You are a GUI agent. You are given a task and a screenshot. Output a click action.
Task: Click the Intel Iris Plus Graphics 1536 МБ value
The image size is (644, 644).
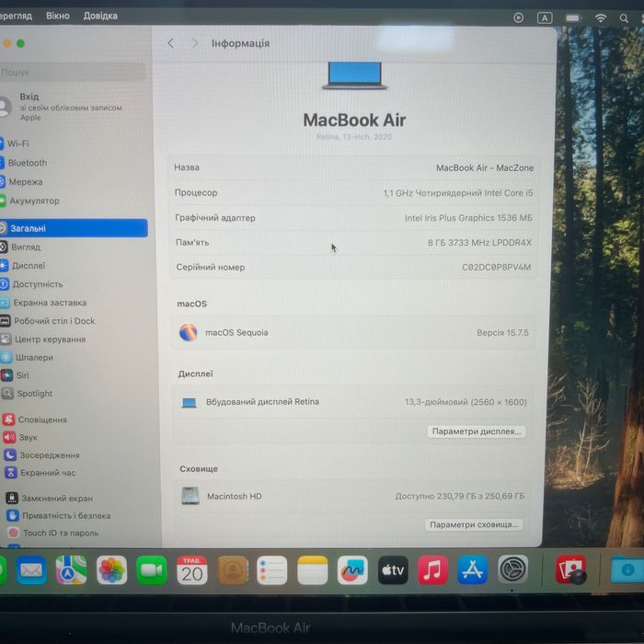coord(468,218)
